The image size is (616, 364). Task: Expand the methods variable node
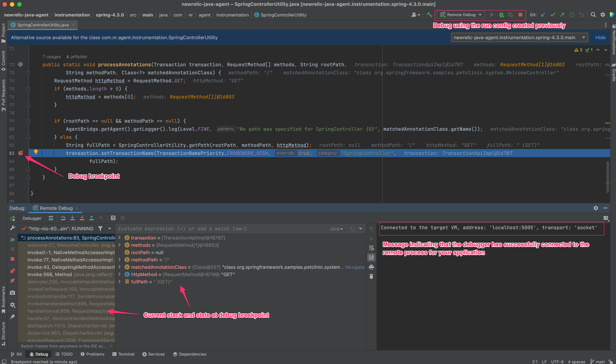[x=119, y=245]
